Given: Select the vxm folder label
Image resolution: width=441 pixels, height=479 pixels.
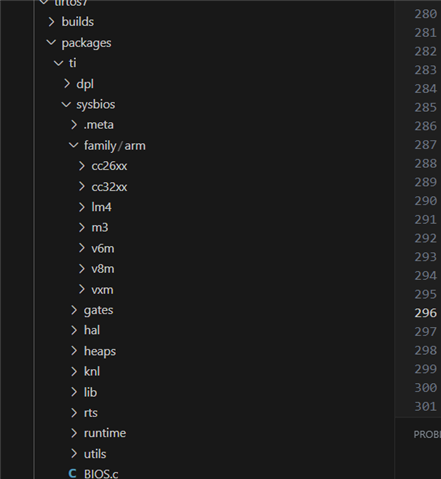Looking at the screenshot, I should coord(102,290).
